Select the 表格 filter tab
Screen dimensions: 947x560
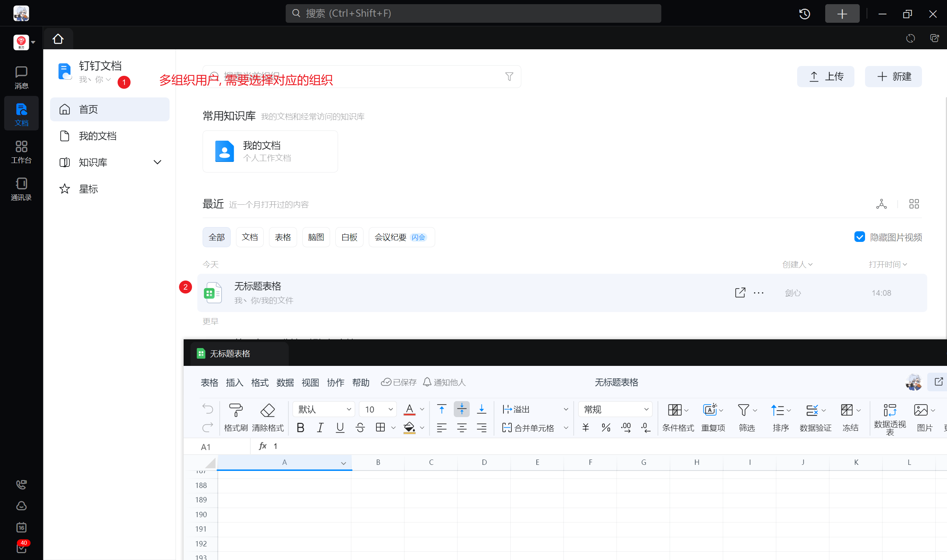283,237
